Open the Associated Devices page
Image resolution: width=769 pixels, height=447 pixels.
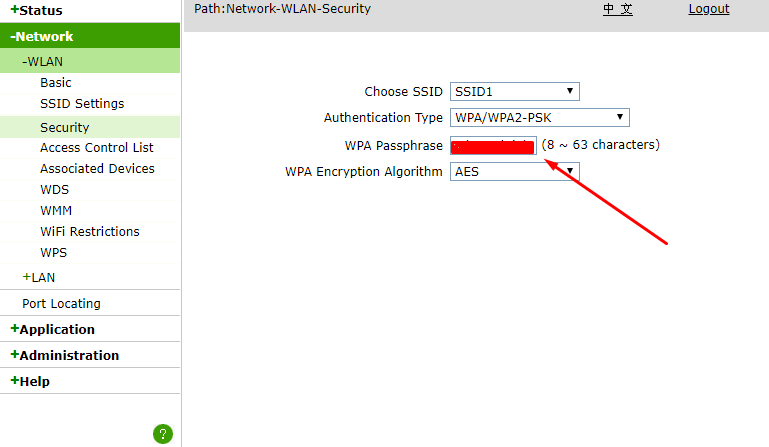97,169
